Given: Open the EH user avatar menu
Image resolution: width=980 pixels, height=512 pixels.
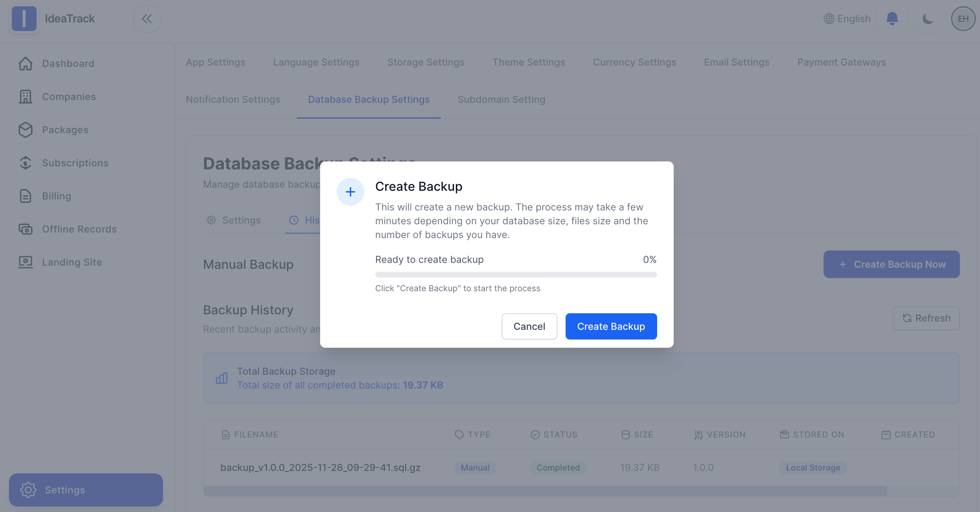Looking at the screenshot, I should point(962,19).
